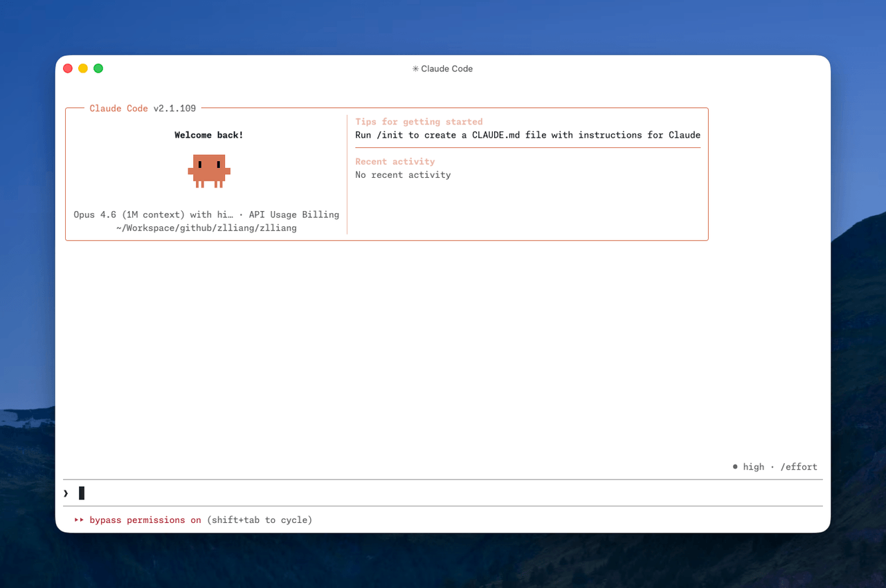Viewport: 886px width, 588px height.
Task: Click the prompt chevron symbol
Action: pos(66,493)
